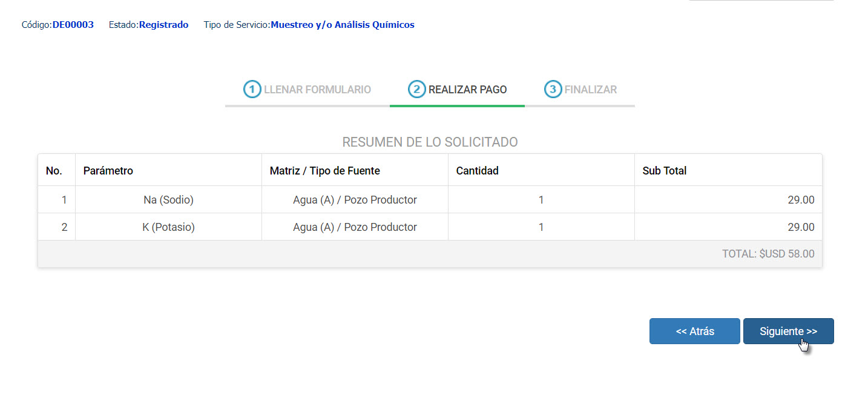The height and width of the screenshot is (409, 868).
Task: Go back with the << Atrás button
Action: click(x=695, y=331)
